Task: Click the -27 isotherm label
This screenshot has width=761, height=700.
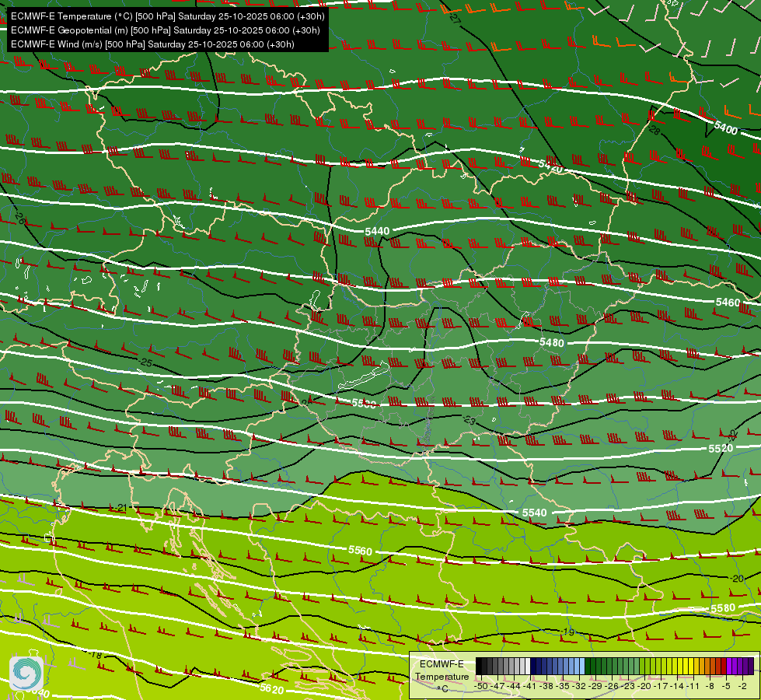Action: click(454, 19)
